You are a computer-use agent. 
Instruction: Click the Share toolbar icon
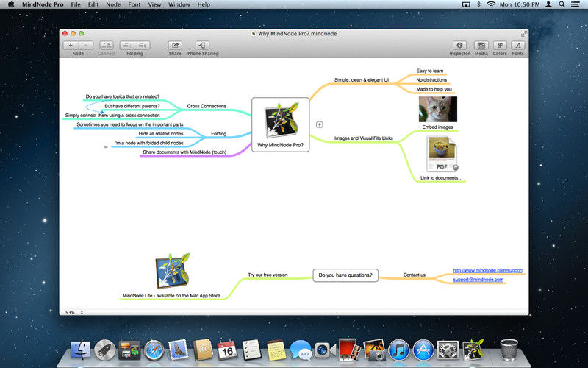point(175,46)
